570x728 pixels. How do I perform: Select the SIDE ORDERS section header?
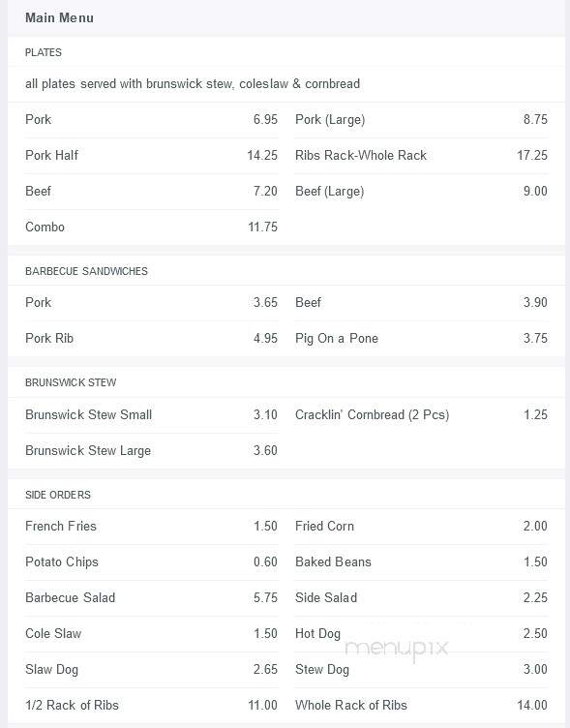click(x=58, y=495)
